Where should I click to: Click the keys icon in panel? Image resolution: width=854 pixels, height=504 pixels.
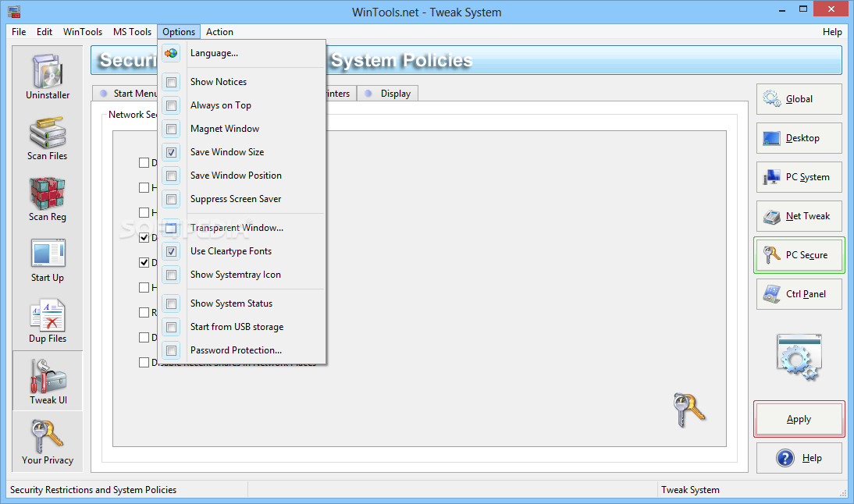[689, 410]
